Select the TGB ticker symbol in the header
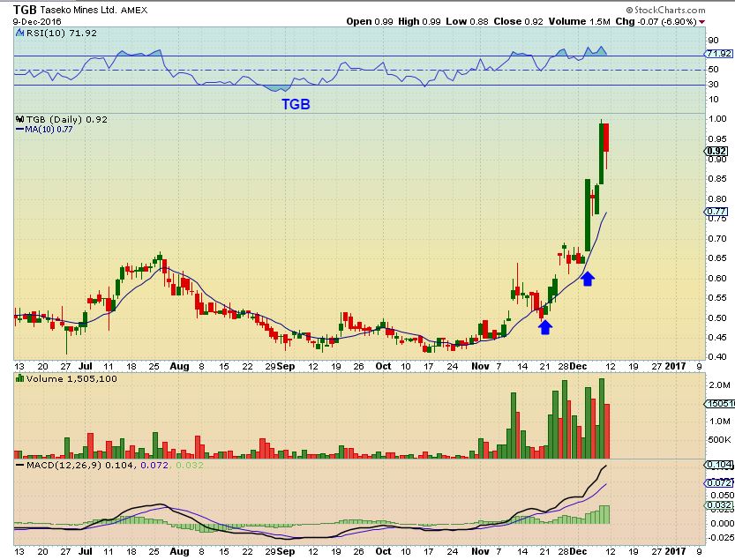Viewport: 735px width, 560px height. coord(25,10)
